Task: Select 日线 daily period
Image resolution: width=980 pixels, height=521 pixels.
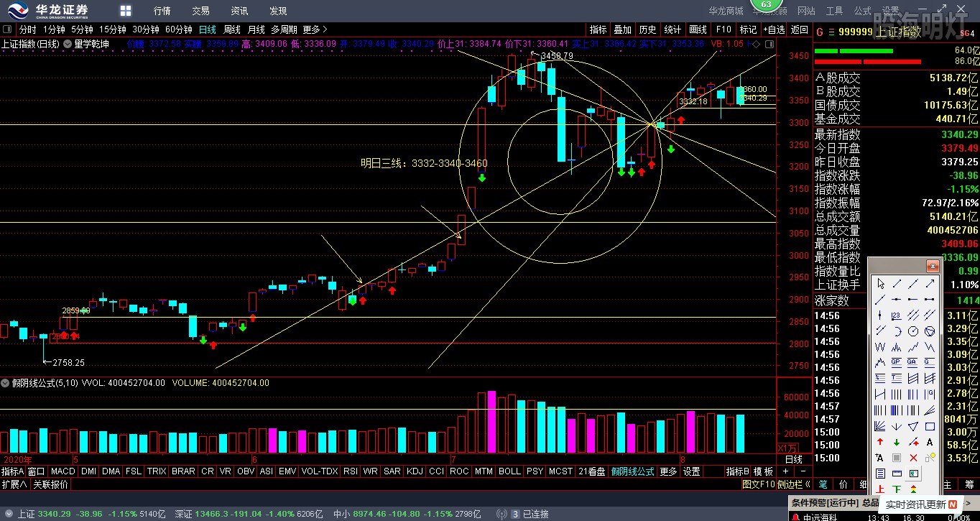Action: click(x=208, y=29)
